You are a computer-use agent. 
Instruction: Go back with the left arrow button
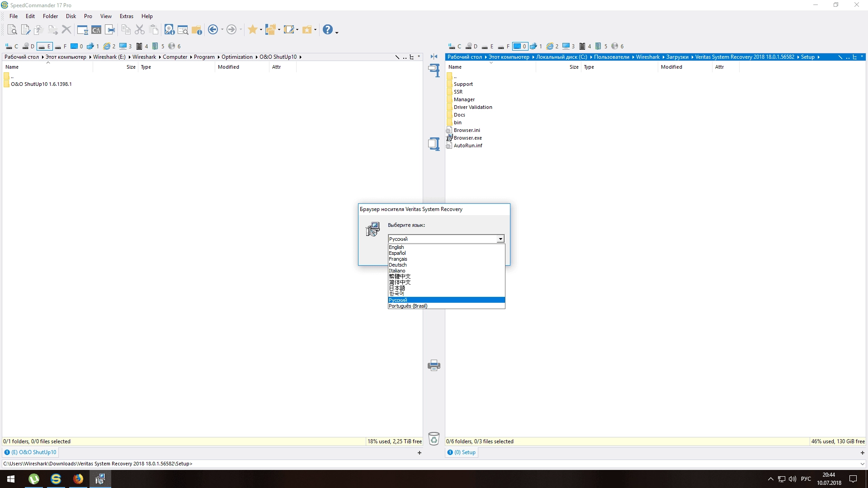coord(213,30)
